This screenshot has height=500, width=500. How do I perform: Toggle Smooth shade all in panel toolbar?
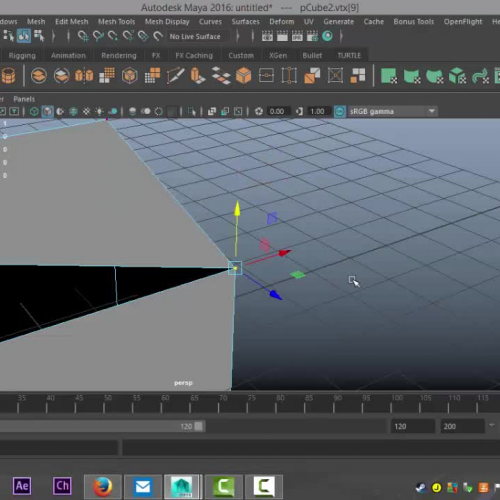[47, 111]
